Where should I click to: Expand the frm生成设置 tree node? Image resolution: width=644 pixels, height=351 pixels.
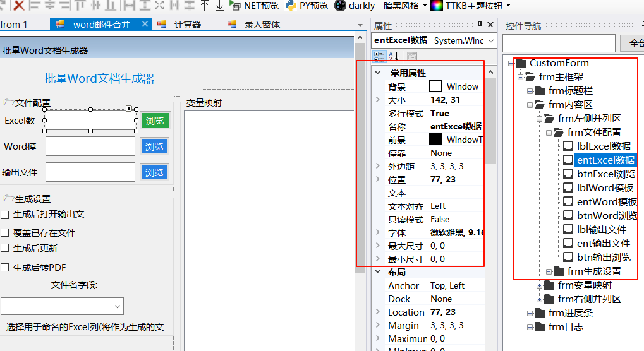point(549,271)
